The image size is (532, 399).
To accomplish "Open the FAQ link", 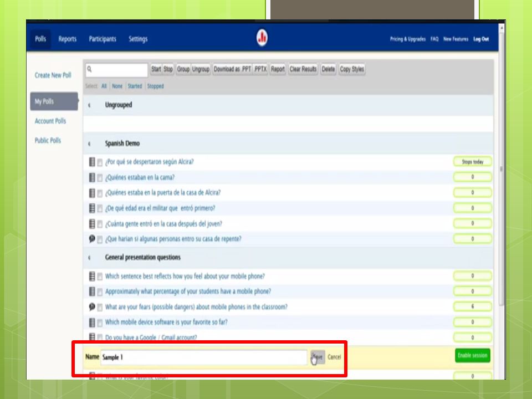I will pyautogui.click(x=434, y=39).
